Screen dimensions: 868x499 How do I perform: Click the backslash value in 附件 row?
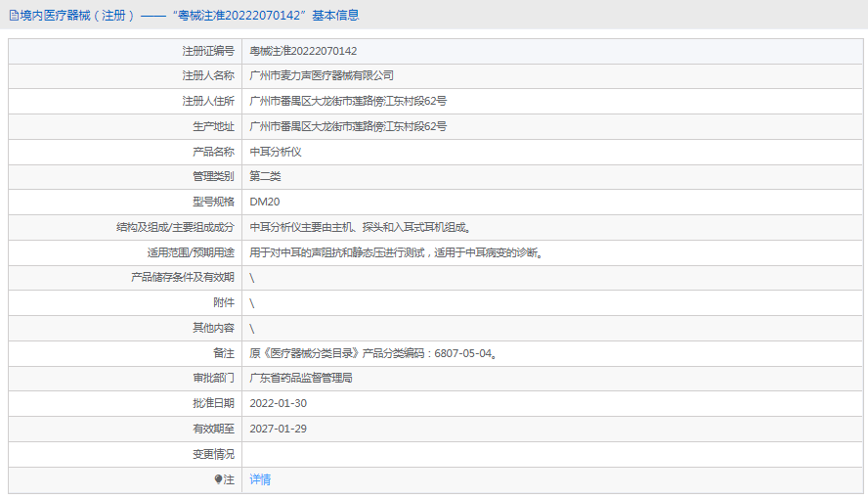tap(252, 303)
